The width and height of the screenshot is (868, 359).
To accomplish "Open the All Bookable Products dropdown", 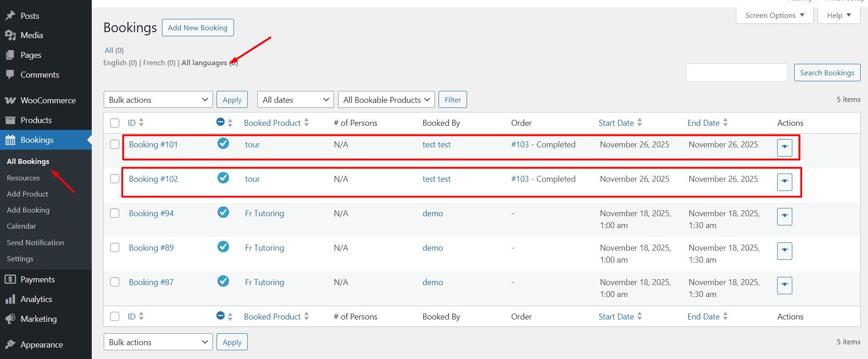I will (x=386, y=100).
